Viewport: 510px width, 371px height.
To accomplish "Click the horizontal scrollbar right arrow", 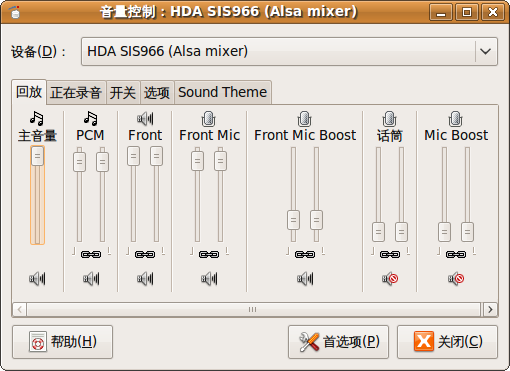I will pyautogui.click(x=490, y=310).
